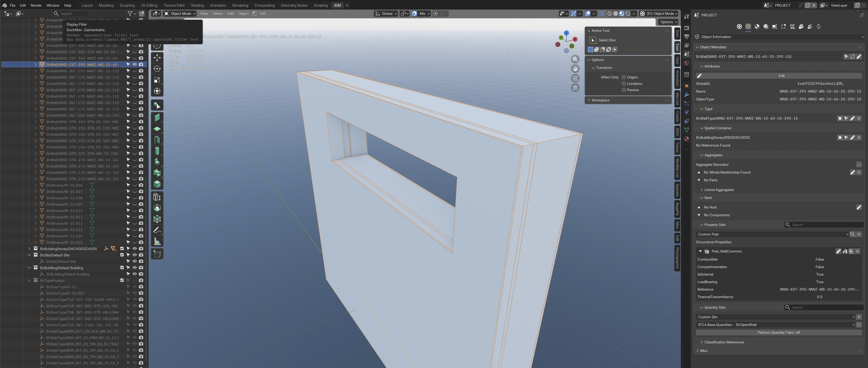Open the outliner filter funnel icon

[130, 13]
